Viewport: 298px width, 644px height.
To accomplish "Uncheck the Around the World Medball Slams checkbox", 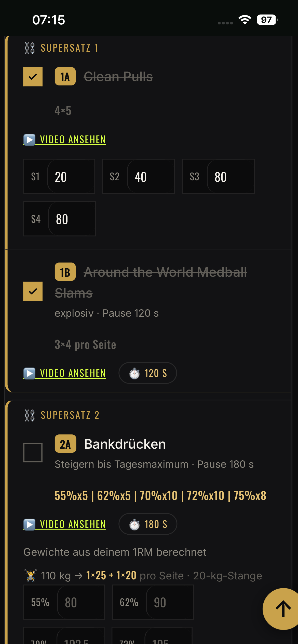I will [33, 291].
